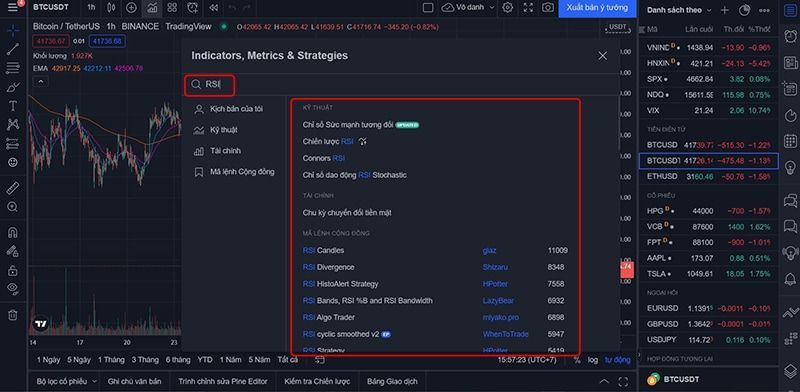Open the candlestick chart type selector
Image resolution: width=800 pixels, height=392 pixels.
click(x=111, y=7)
